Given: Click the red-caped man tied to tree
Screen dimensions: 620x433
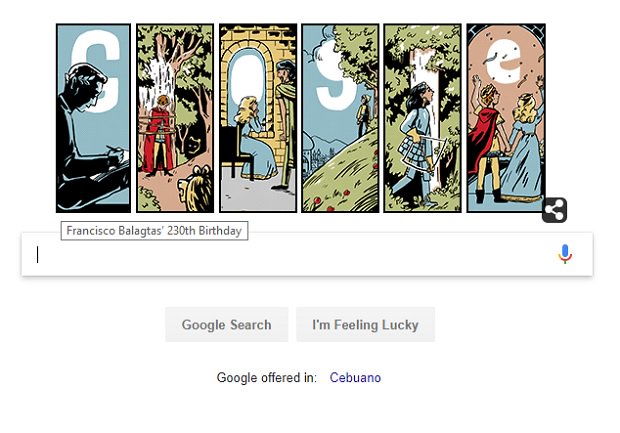Looking at the screenshot, I should coord(159,135).
